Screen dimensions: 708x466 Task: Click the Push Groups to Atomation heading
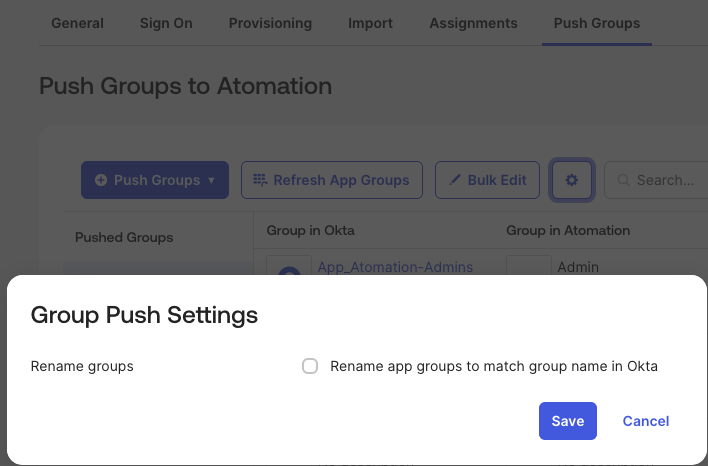point(186,86)
